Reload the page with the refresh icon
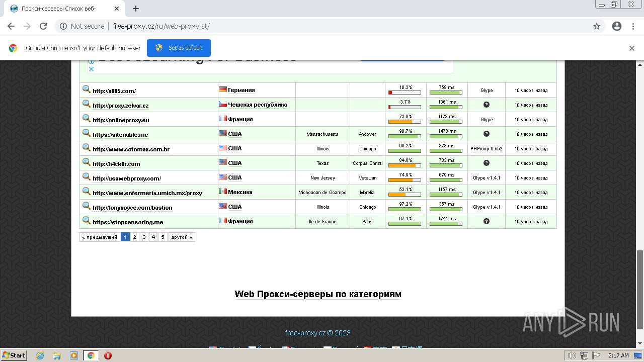The width and height of the screenshot is (644, 362). pos(43,26)
